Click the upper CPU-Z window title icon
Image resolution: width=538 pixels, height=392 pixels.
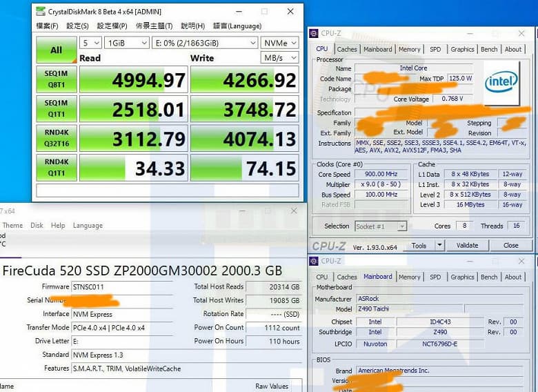tap(314, 33)
